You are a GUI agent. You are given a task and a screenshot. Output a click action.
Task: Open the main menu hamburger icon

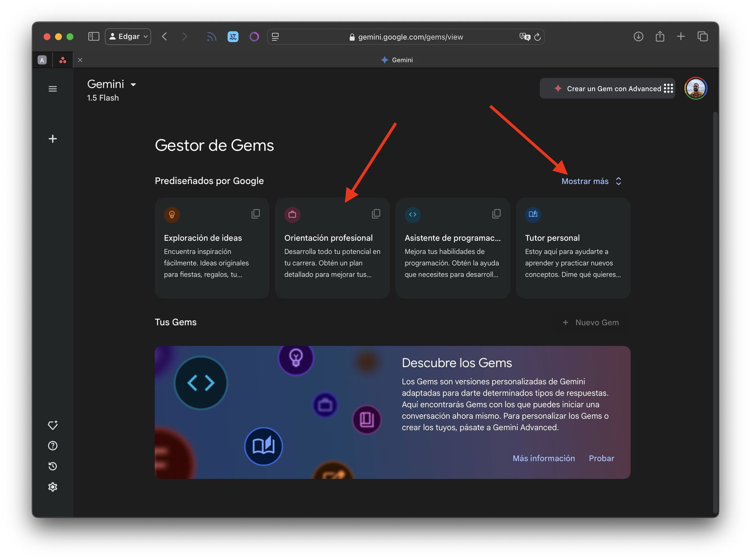click(x=53, y=89)
